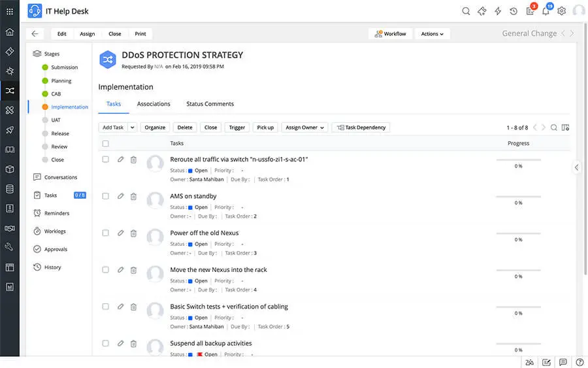
Task: Edit task Power off the old Nexus
Action: tap(120, 233)
